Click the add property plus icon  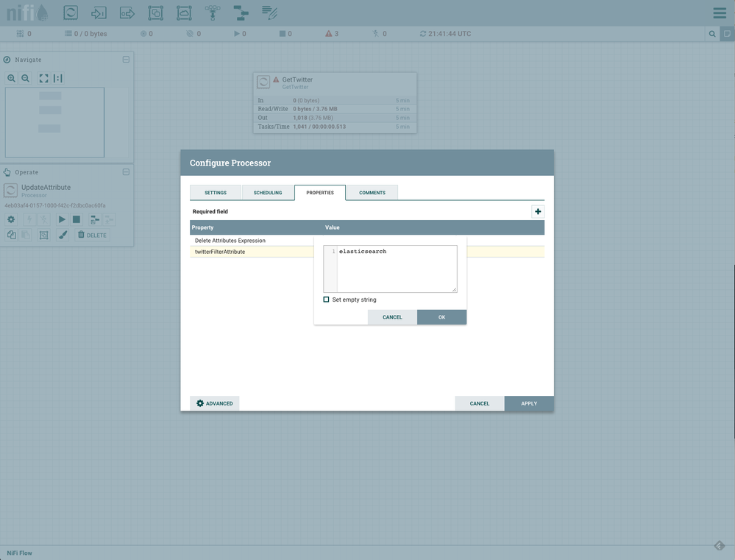tap(538, 212)
